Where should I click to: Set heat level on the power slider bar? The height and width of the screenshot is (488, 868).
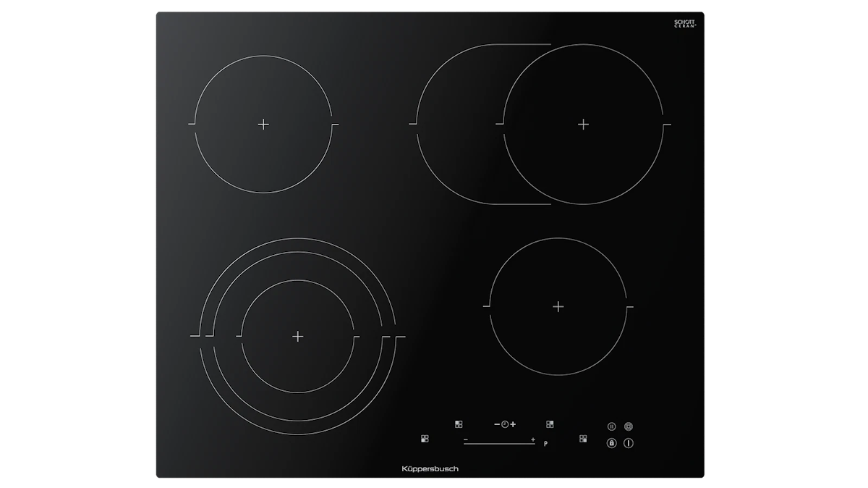click(x=499, y=444)
